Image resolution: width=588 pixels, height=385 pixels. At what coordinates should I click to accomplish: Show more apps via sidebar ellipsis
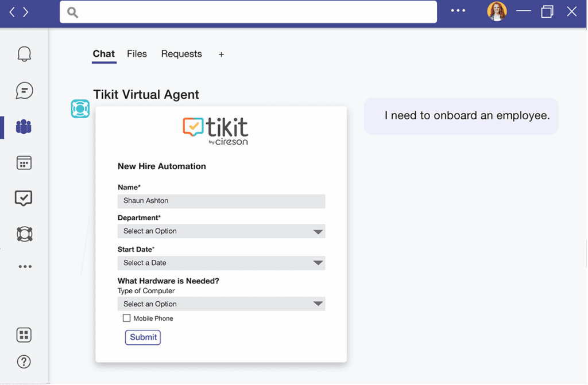[25, 267]
